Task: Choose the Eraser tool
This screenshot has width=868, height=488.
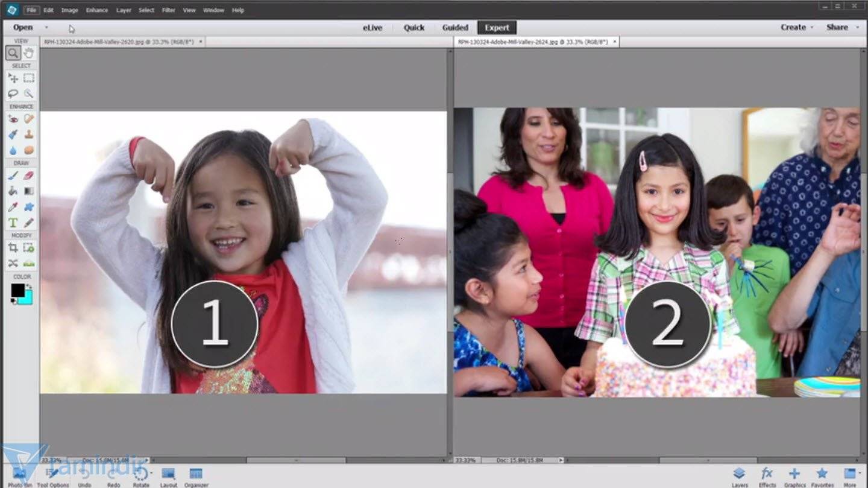Action: tap(28, 176)
